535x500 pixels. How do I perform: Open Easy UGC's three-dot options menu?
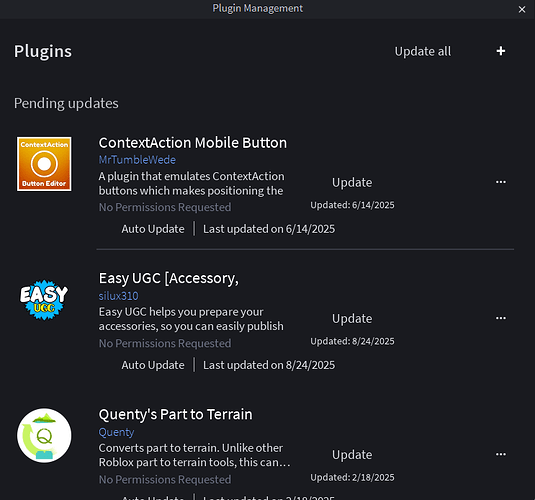click(x=501, y=318)
